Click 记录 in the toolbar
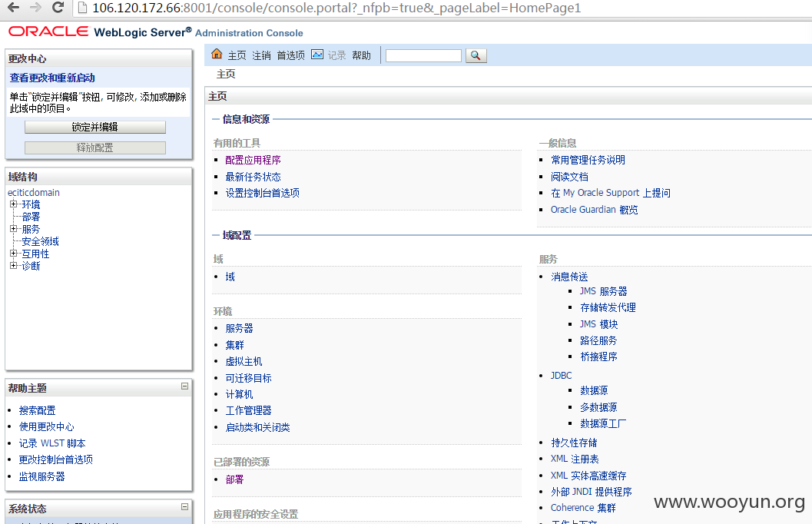 (336, 55)
